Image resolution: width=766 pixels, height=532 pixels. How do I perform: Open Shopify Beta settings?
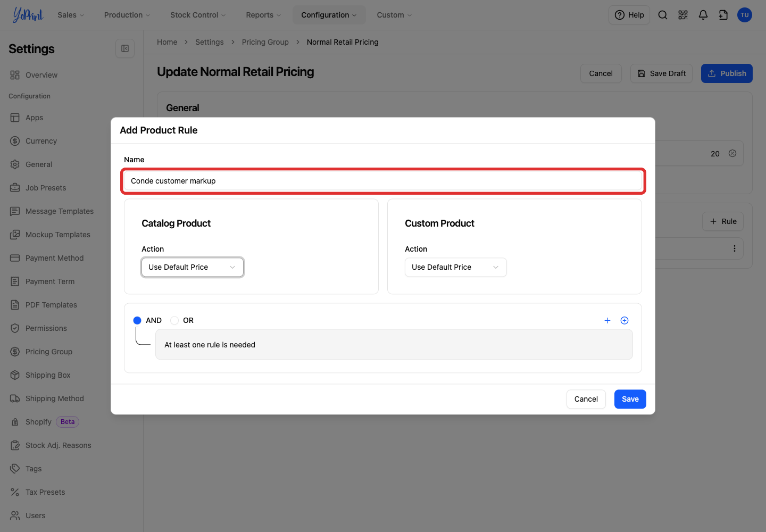coord(45,422)
